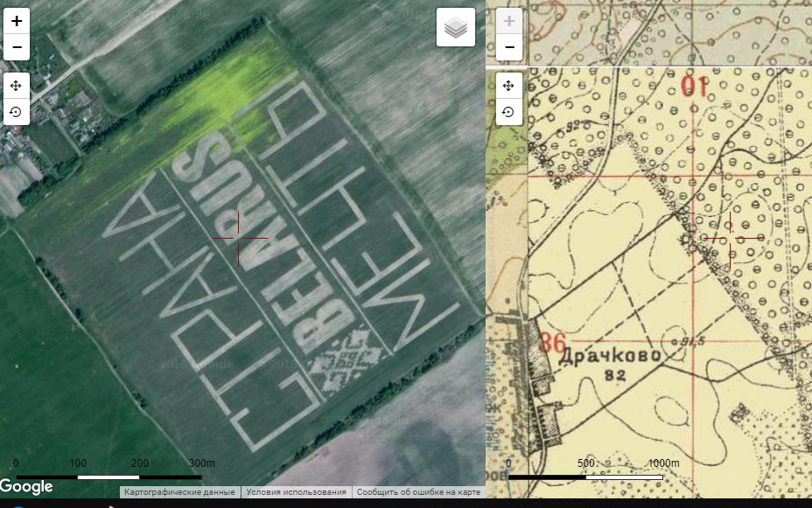Click the Драчково label on topographic map
The width and height of the screenshot is (812, 508).
[611, 356]
